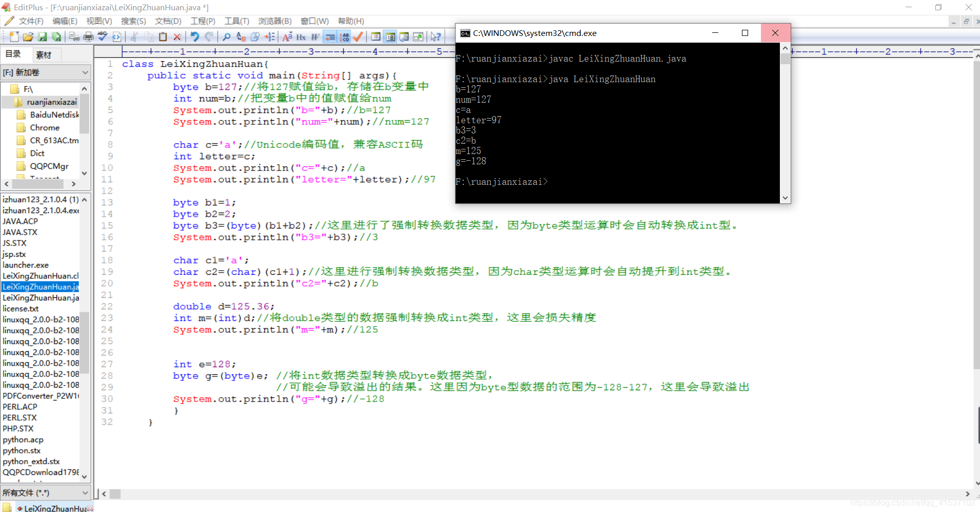This screenshot has width=980, height=512.
Task: Select the QQPCMgr folder
Action: (49, 166)
